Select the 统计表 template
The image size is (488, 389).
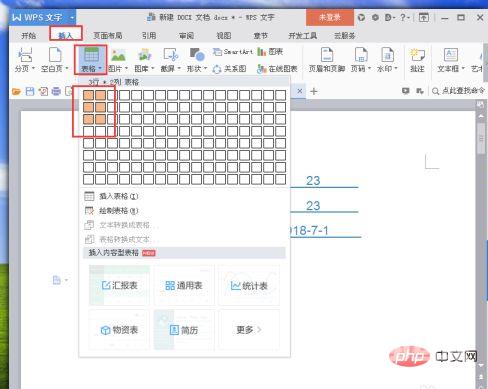249,285
